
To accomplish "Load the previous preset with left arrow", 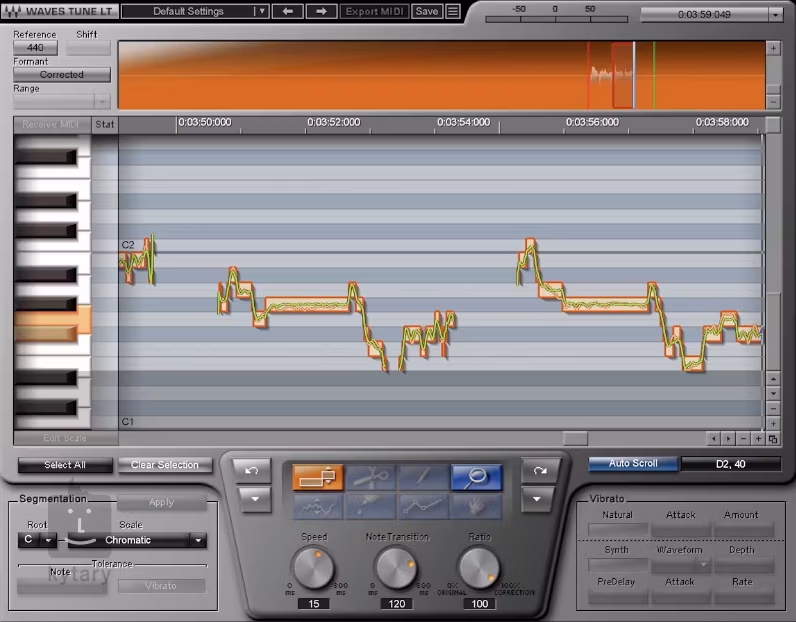I will pos(288,11).
